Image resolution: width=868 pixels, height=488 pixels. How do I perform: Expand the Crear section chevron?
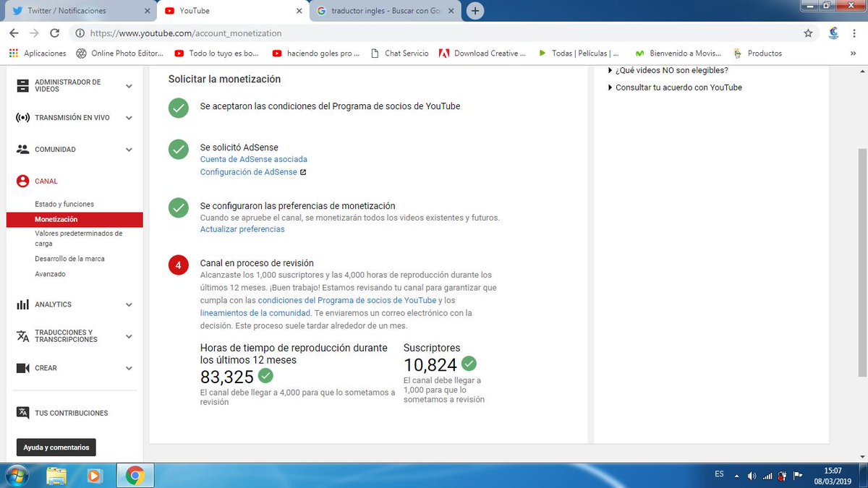coord(129,368)
